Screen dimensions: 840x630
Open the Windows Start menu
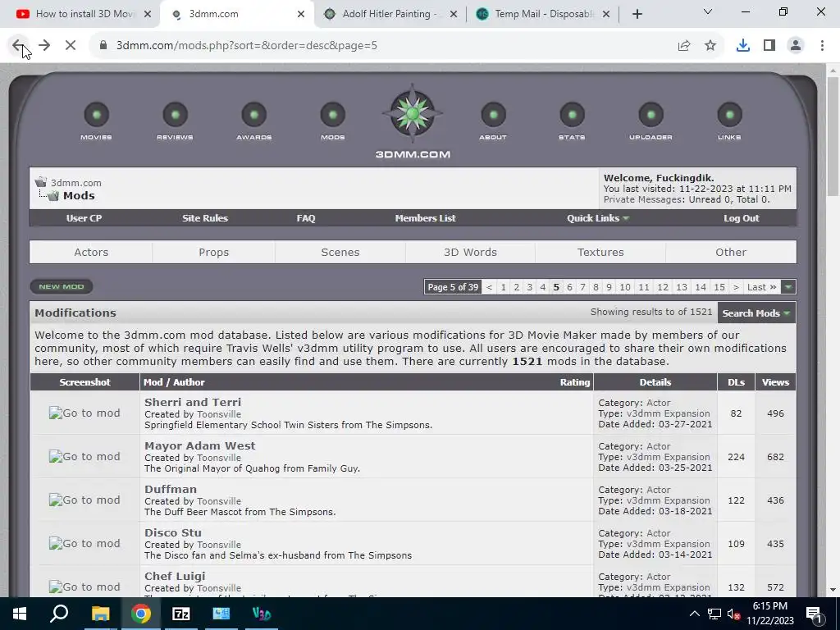pyautogui.click(x=20, y=614)
